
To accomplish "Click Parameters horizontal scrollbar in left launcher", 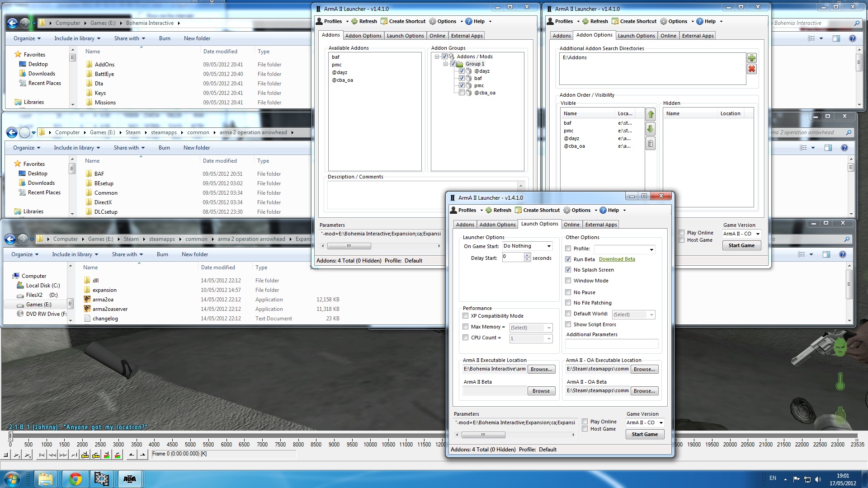I will 349,246.
